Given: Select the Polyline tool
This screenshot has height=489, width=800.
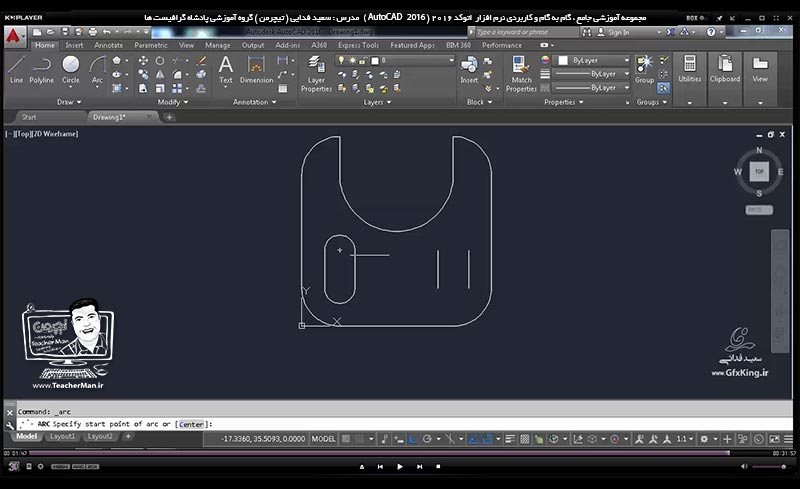Looking at the screenshot, I should point(41,69).
